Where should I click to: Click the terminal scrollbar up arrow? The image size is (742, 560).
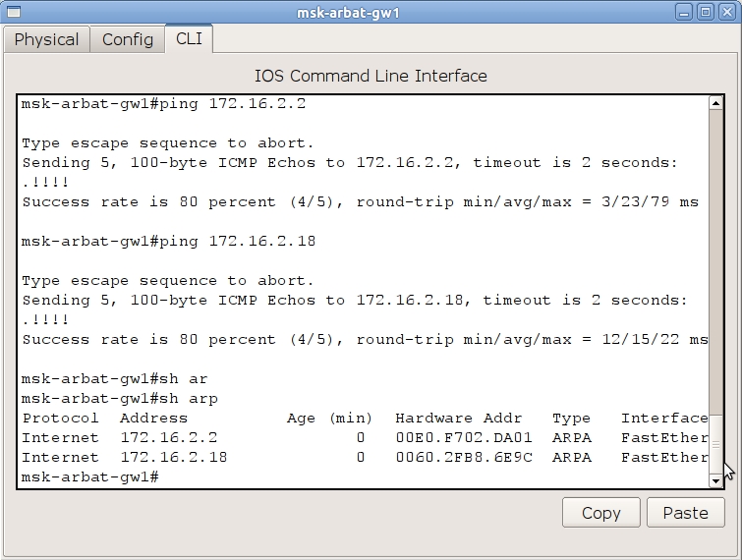(715, 103)
